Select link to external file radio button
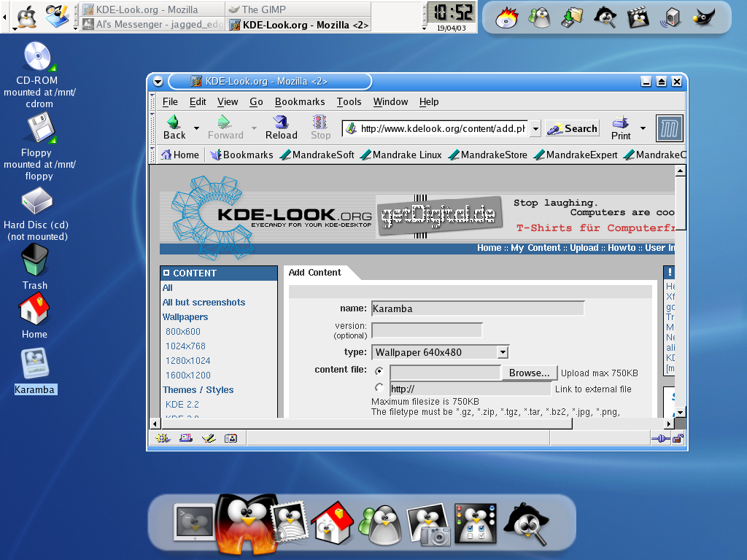This screenshot has width=747, height=560. (379, 387)
